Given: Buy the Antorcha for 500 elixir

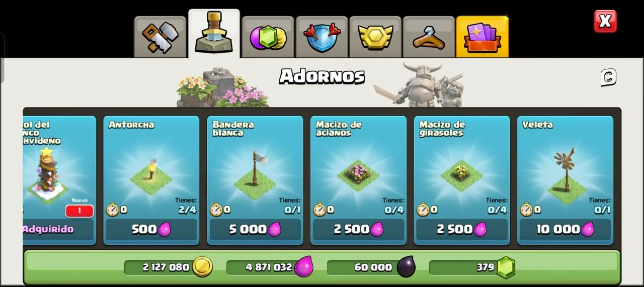Looking at the screenshot, I should click(151, 229).
